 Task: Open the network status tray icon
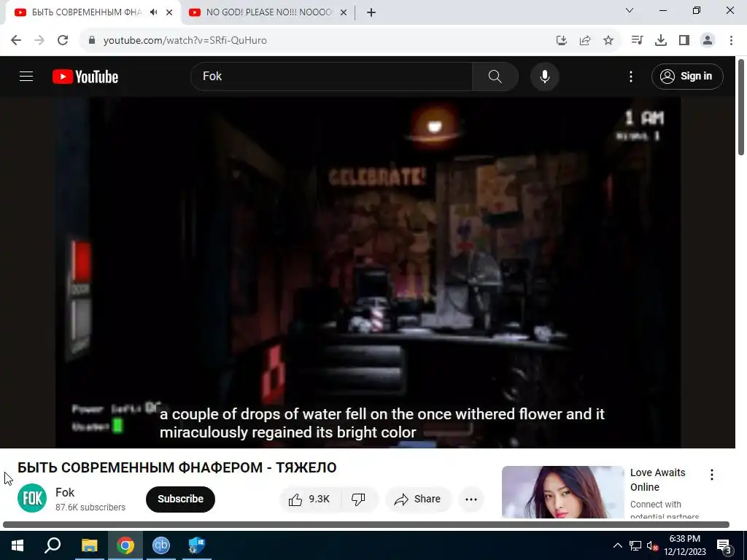[635, 545]
